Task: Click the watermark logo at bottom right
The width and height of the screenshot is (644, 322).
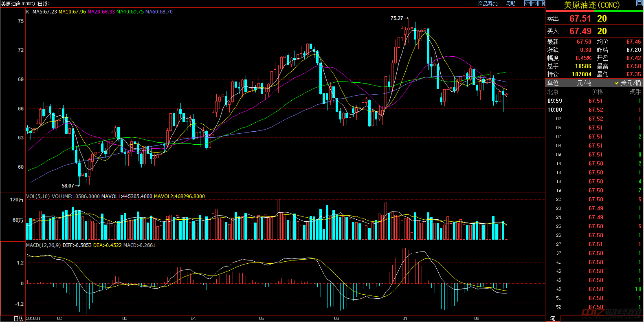Action: [611, 313]
